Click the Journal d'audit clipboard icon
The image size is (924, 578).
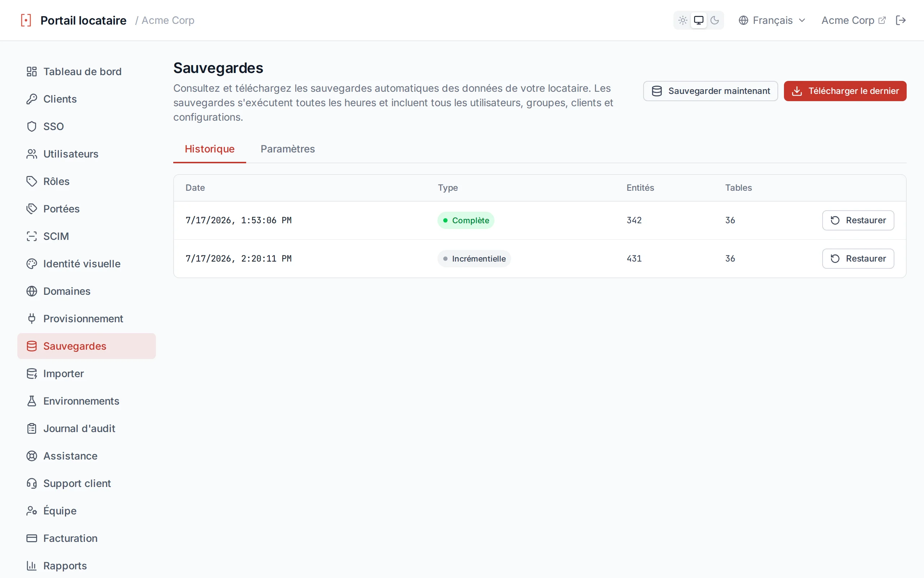[x=32, y=428]
